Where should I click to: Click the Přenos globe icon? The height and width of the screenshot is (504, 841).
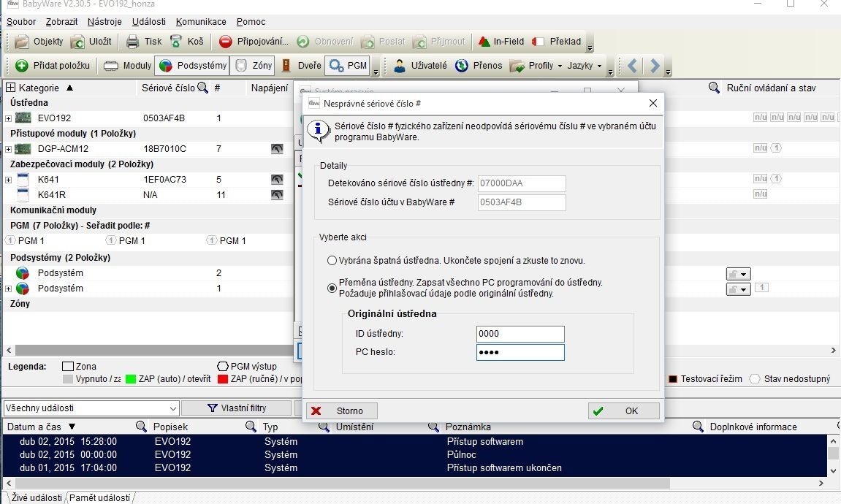pyautogui.click(x=462, y=66)
